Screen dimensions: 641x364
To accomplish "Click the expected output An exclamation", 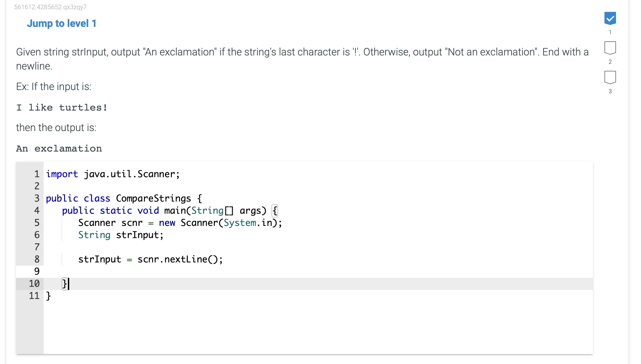I will click(x=59, y=148).
